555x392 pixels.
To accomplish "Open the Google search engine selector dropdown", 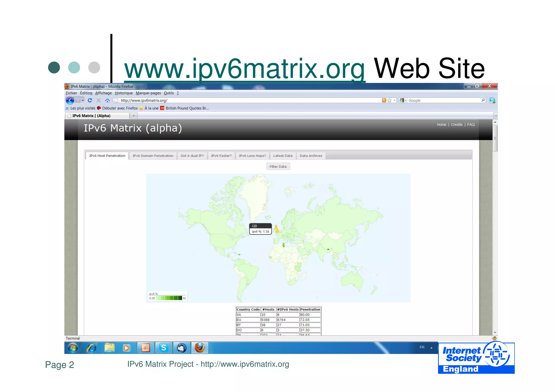I will [x=403, y=101].
